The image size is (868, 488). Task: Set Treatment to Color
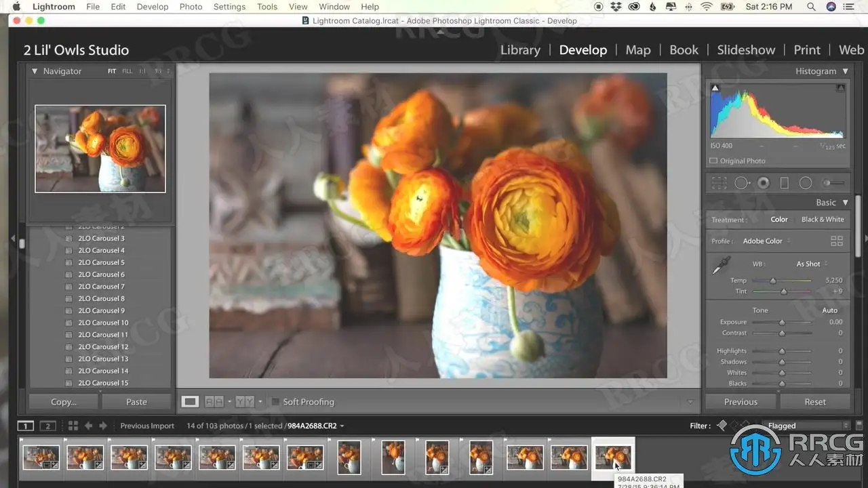[x=779, y=220]
